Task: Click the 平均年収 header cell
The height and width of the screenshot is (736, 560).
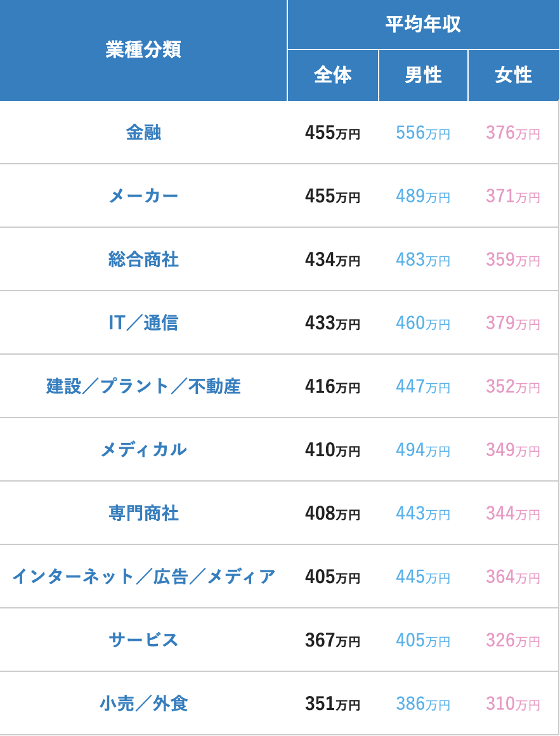Action: point(423,24)
